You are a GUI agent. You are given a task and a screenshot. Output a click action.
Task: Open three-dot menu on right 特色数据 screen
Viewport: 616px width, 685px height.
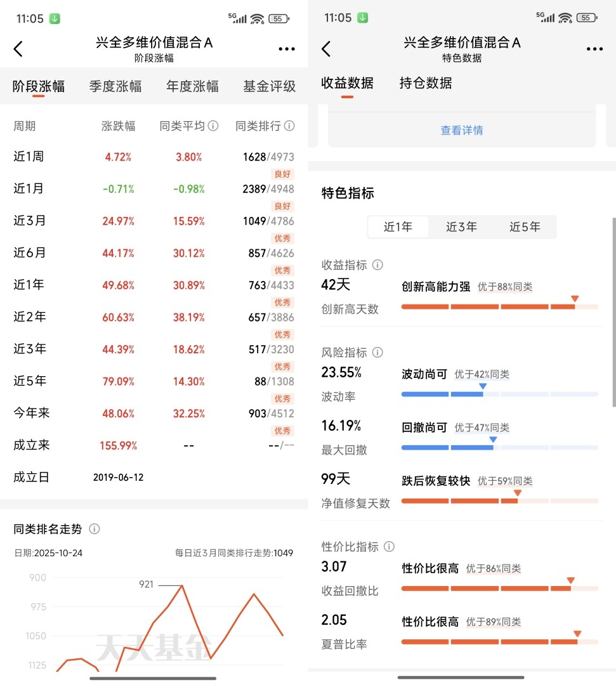point(594,49)
